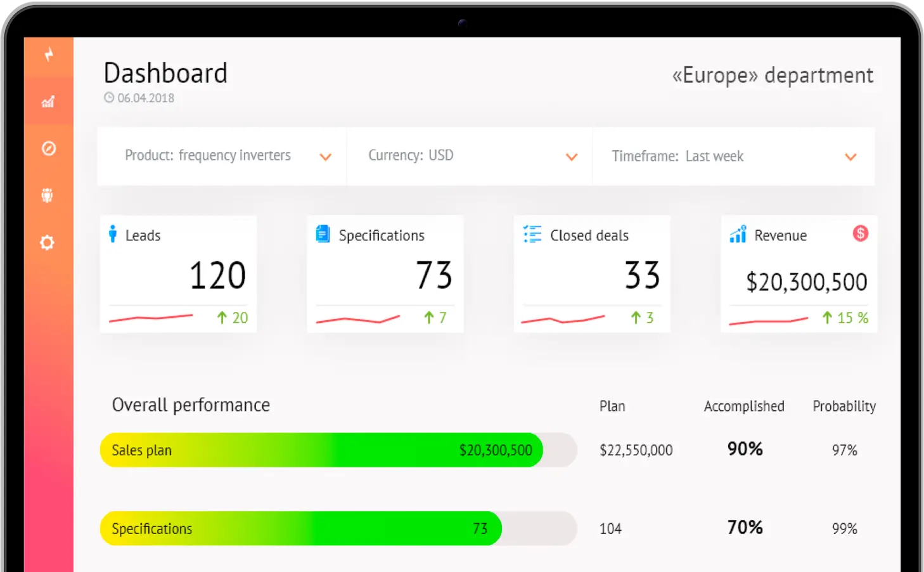Screen dimensions: 924x572
Task: Open the compass icon in sidebar
Action: pos(49,148)
